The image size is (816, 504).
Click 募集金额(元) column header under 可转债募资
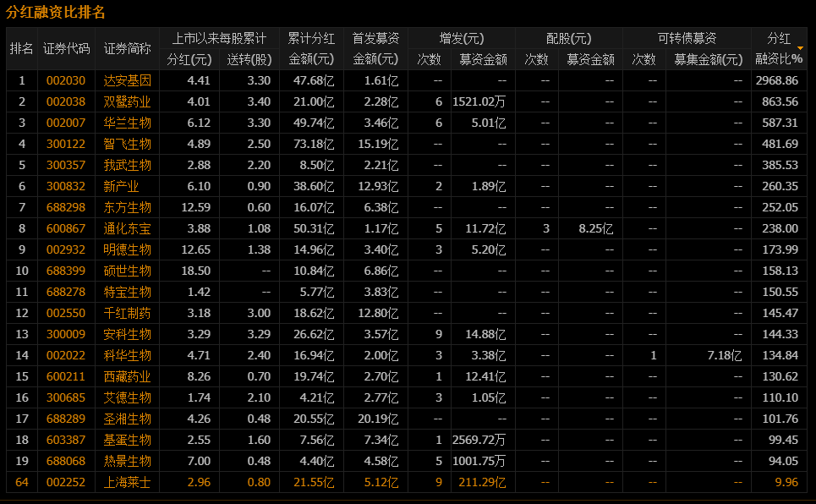coord(709,59)
